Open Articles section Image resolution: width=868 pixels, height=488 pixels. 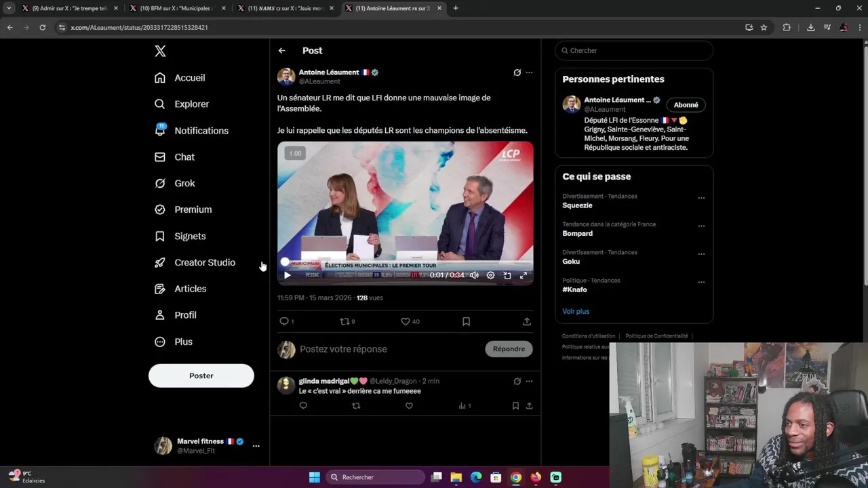coord(180,289)
